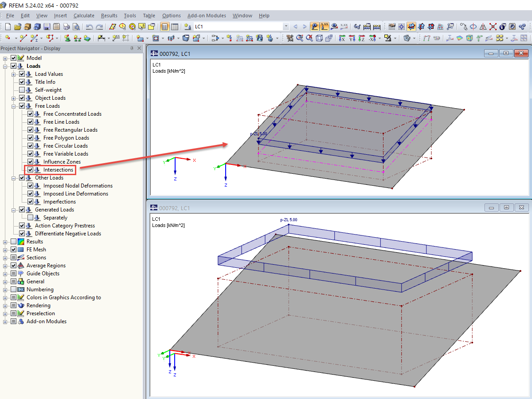Click the New model icon

coord(8,27)
